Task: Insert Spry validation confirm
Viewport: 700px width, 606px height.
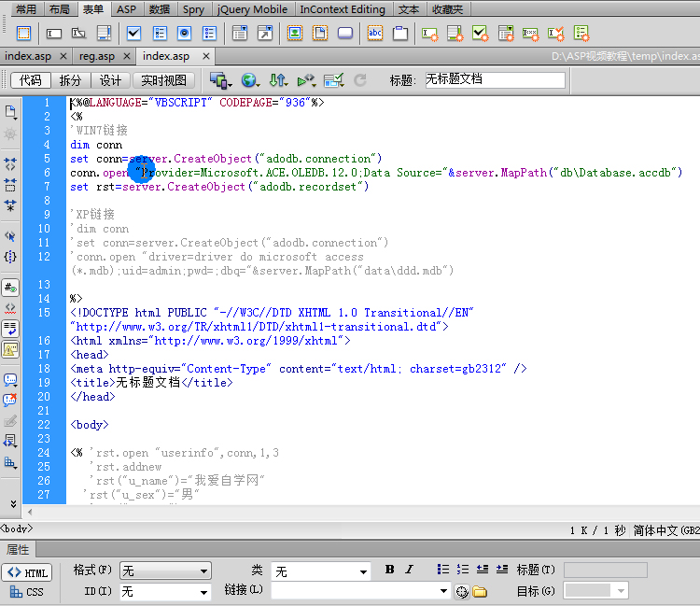Action: click(556, 33)
